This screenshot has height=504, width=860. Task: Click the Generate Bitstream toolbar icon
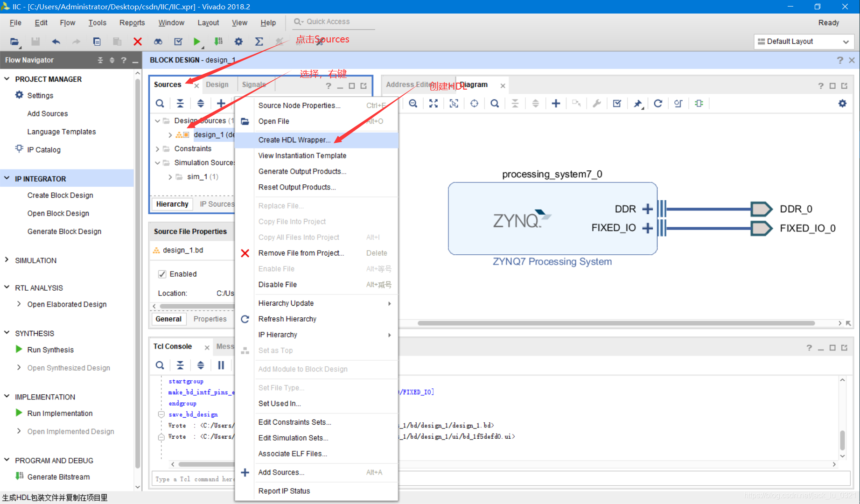(x=218, y=42)
